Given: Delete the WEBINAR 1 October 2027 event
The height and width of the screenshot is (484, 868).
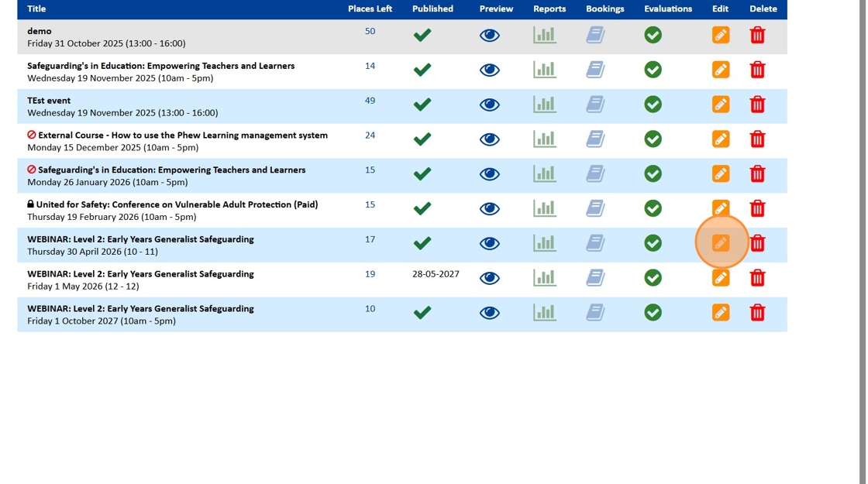Looking at the screenshot, I should [757, 313].
